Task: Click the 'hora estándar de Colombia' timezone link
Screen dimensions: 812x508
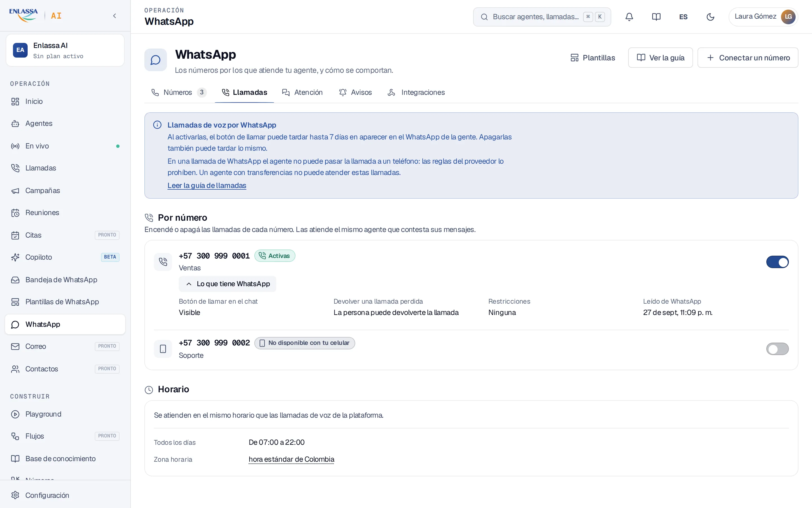Action: [x=291, y=459]
